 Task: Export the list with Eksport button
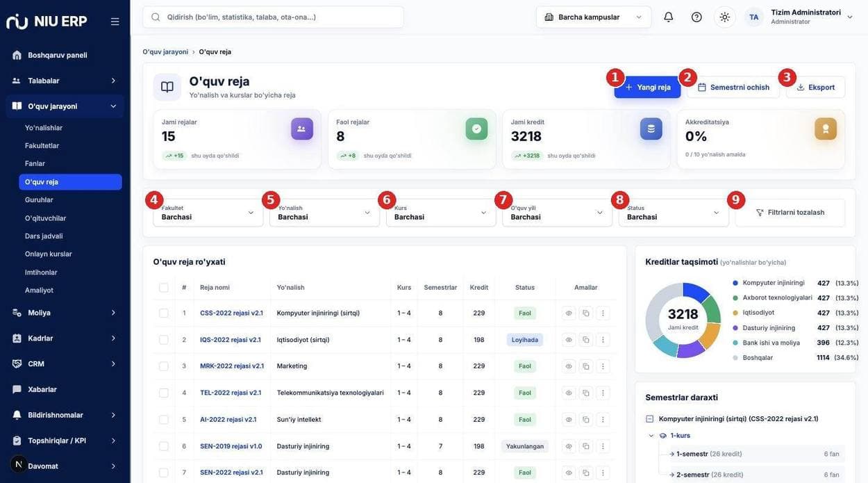815,87
